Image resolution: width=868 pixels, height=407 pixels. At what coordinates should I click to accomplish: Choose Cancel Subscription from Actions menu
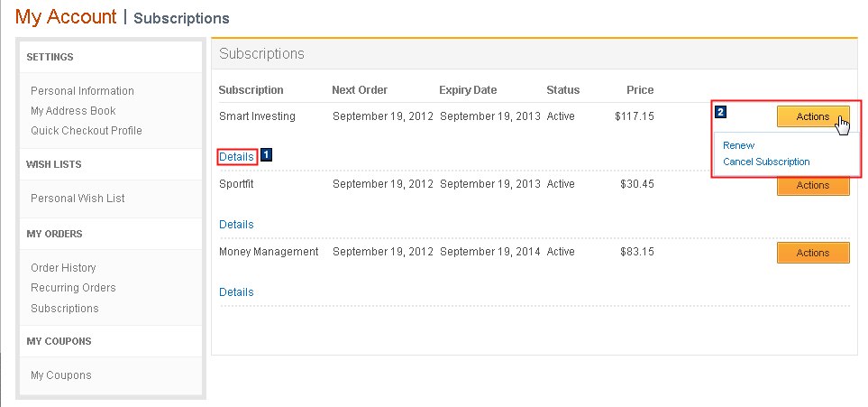[x=766, y=162]
